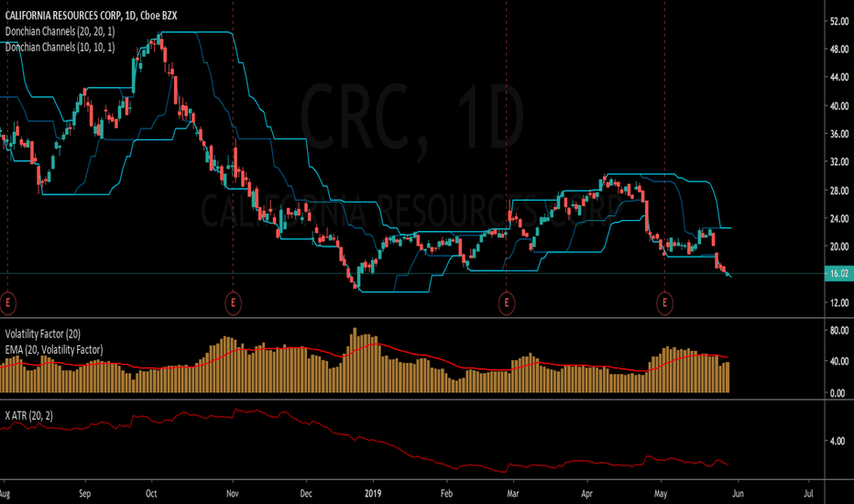This screenshot has height=504, width=854.
Task: Click the earnings marker E near March
Action: tap(507, 303)
